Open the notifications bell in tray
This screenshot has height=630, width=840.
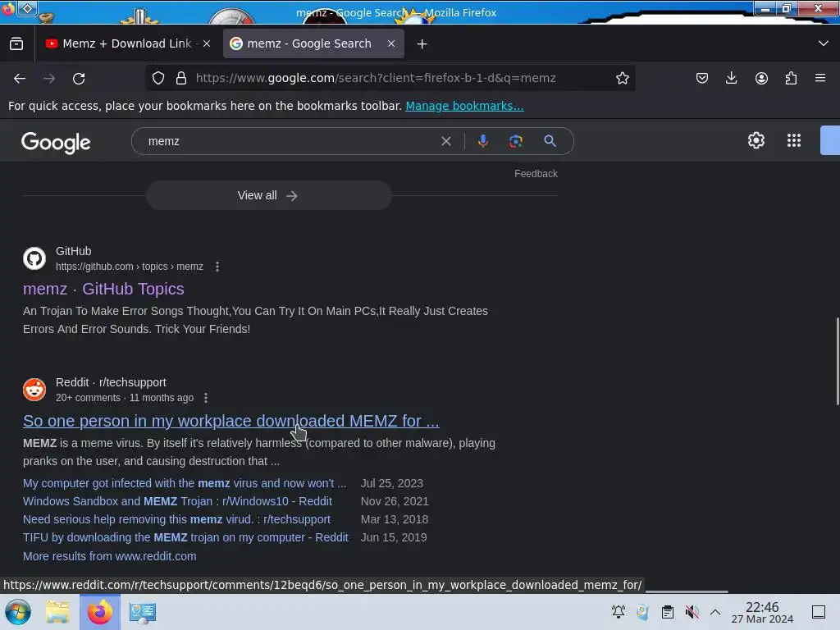(619, 612)
